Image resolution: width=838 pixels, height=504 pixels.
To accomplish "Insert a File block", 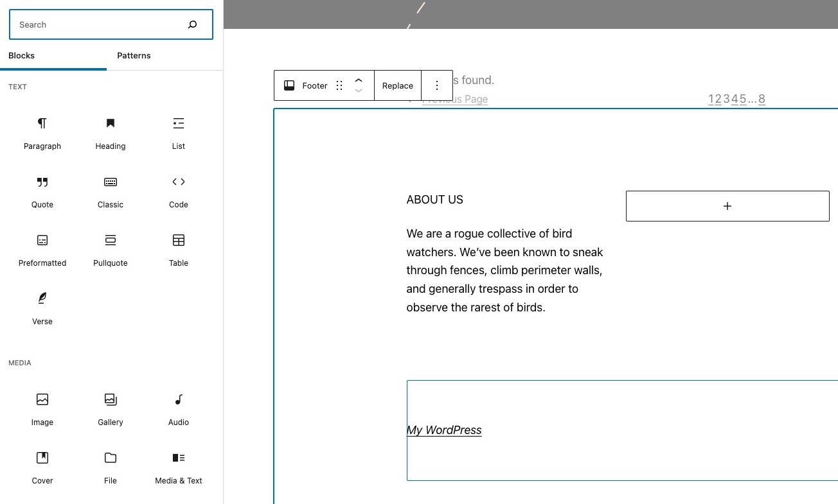I will coord(111,468).
